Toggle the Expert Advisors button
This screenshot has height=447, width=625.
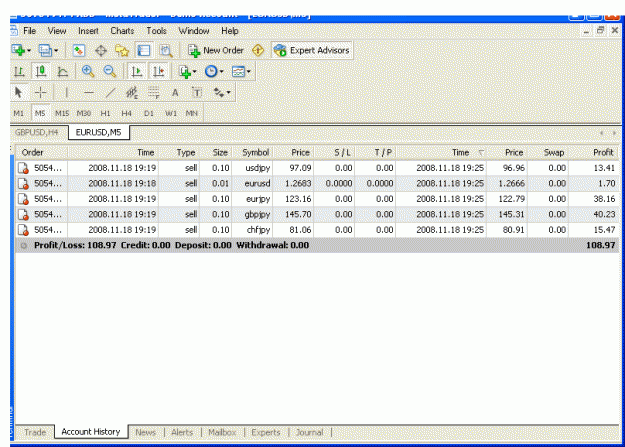click(312, 50)
